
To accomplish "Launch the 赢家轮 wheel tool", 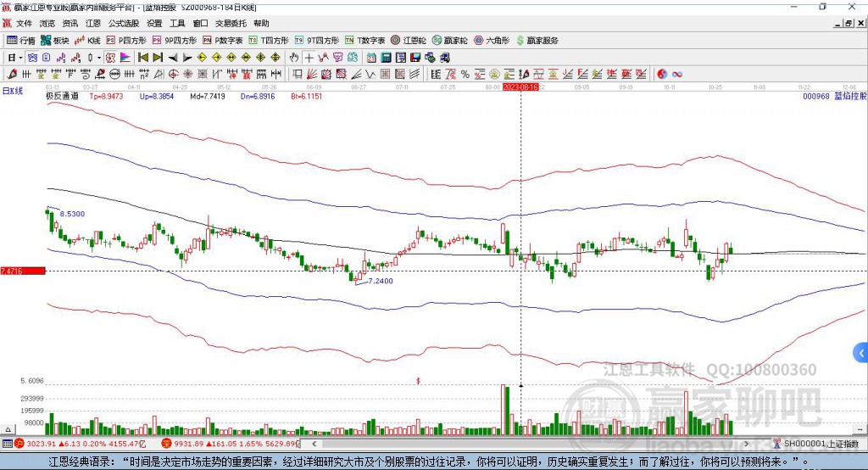I will tap(450, 41).
